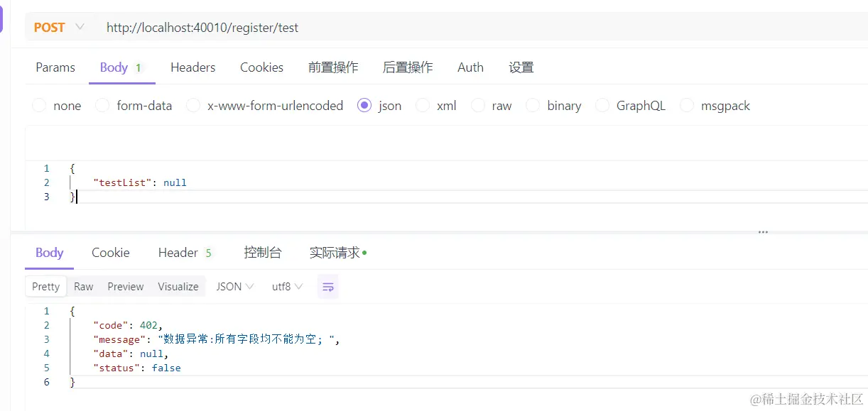Click the 402 code value

[x=148, y=325]
